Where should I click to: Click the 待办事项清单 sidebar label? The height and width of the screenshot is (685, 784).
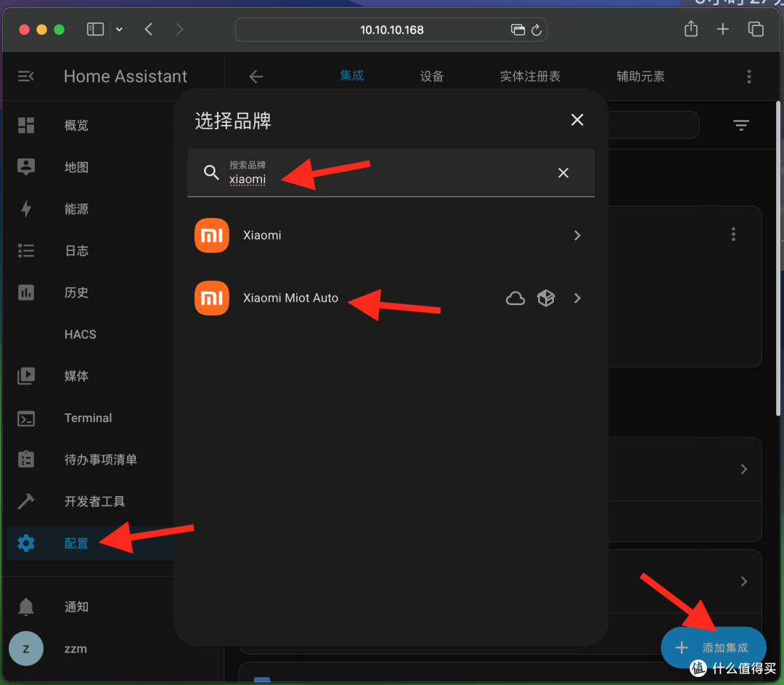pyautogui.click(x=100, y=459)
